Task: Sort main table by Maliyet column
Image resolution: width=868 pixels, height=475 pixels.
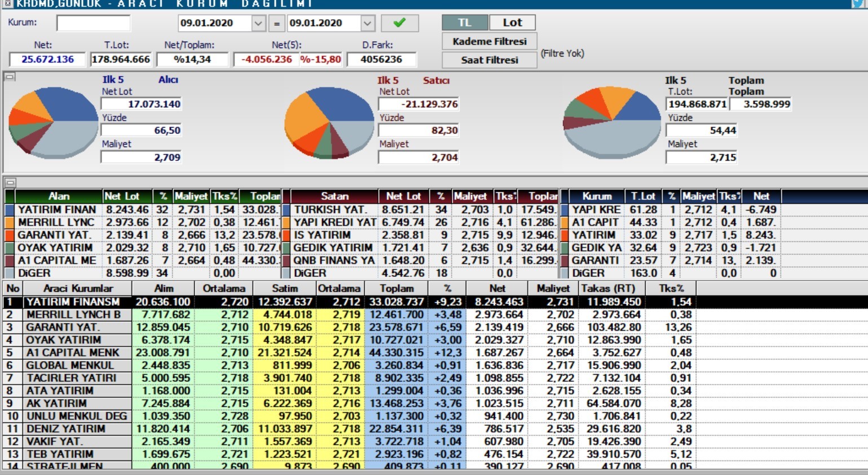Action: pos(553,288)
